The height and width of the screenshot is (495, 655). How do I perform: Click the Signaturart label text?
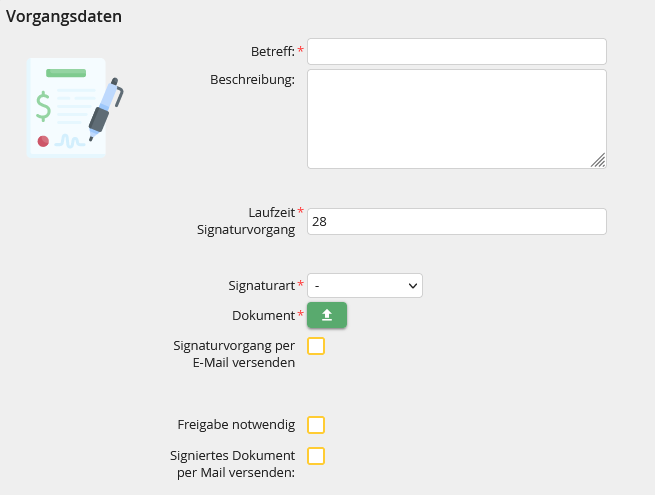pos(261,286)
